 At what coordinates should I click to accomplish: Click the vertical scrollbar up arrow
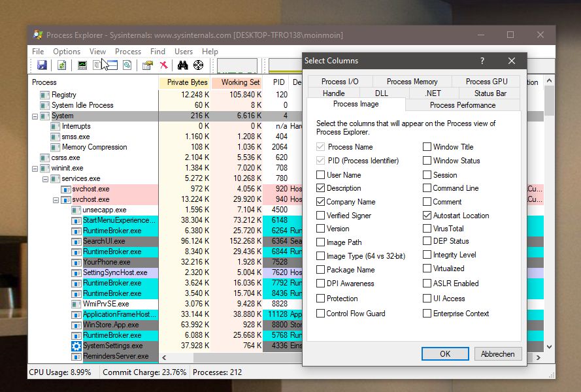[x=549, y=80]
